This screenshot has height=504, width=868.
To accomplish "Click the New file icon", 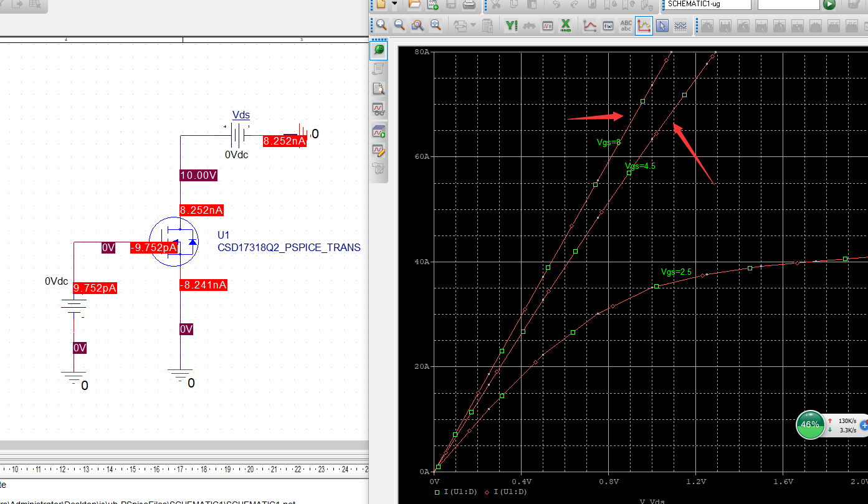I will click(381, 4).
